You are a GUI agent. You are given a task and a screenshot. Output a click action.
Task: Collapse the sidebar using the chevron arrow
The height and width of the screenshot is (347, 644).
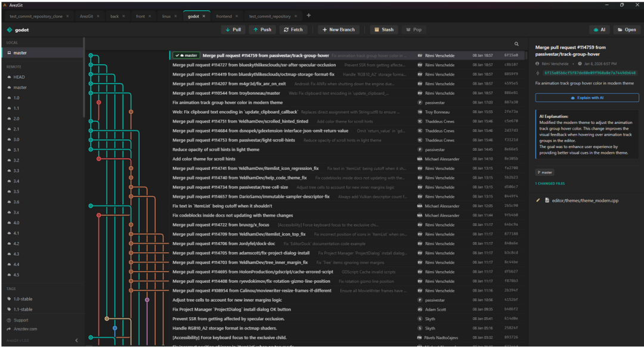click(x=76, y=340)
